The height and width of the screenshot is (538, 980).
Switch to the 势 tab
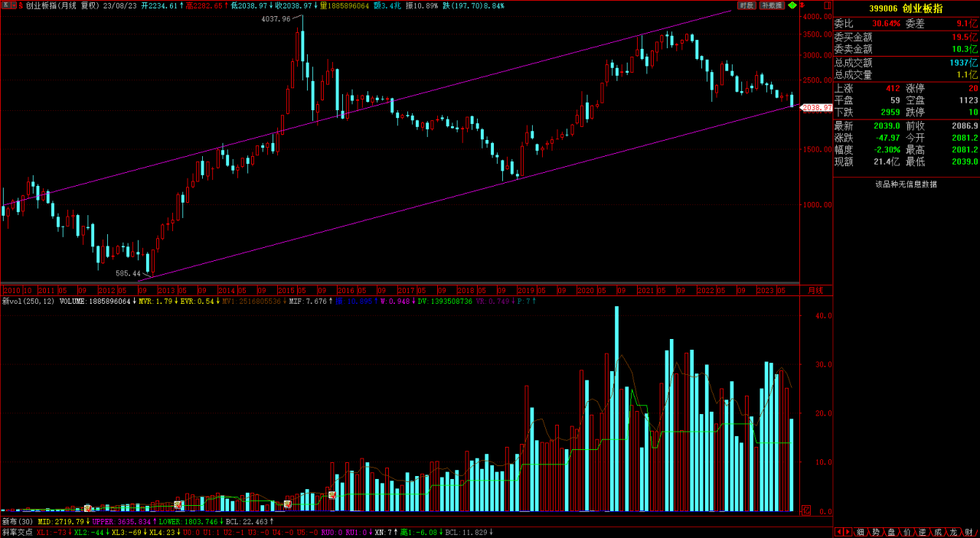876,532
